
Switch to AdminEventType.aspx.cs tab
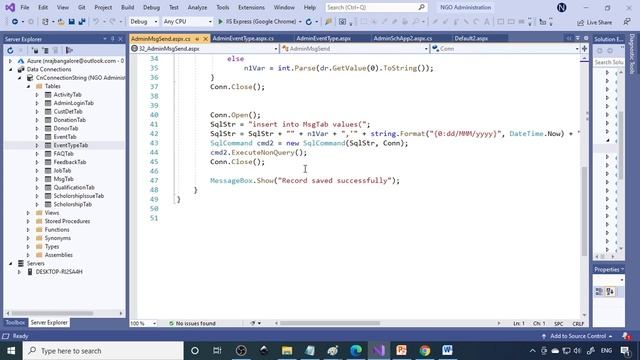point(243,38)
